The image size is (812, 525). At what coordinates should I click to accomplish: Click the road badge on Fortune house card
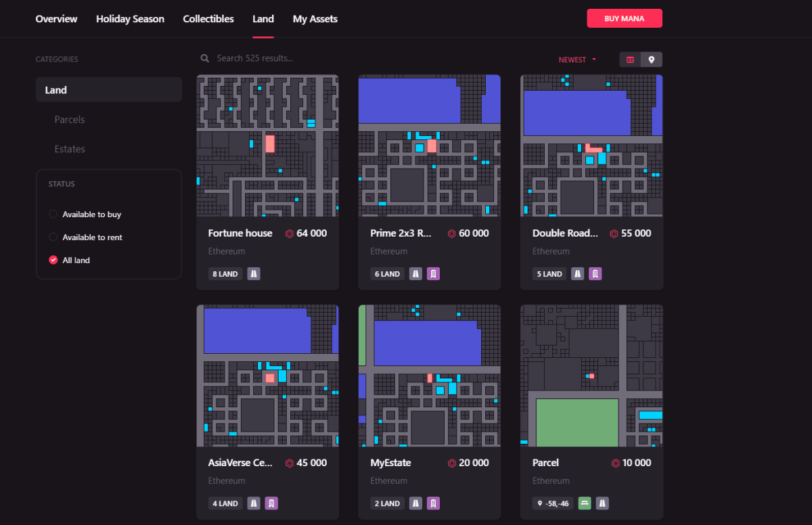(253, 273)
